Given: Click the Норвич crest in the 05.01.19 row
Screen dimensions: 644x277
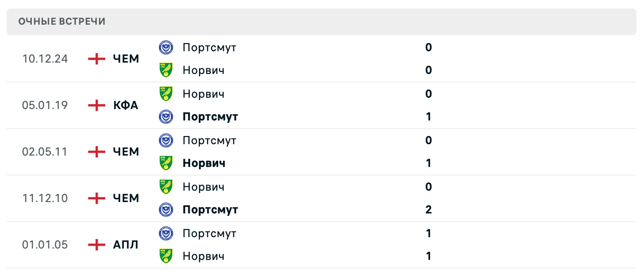Looking at the screenshot, I should [x=167, y=94].
